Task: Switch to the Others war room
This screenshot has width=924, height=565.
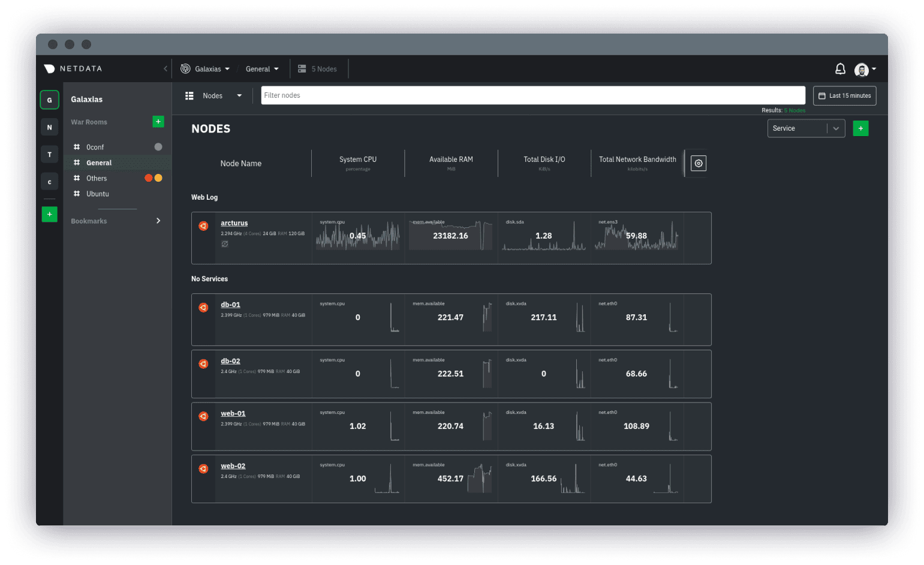Action: click(97, 178)
